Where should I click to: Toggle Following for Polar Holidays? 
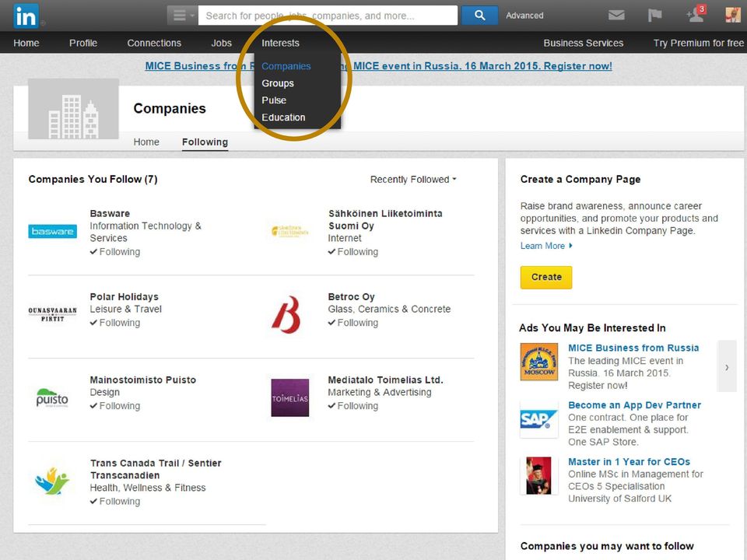115,323
